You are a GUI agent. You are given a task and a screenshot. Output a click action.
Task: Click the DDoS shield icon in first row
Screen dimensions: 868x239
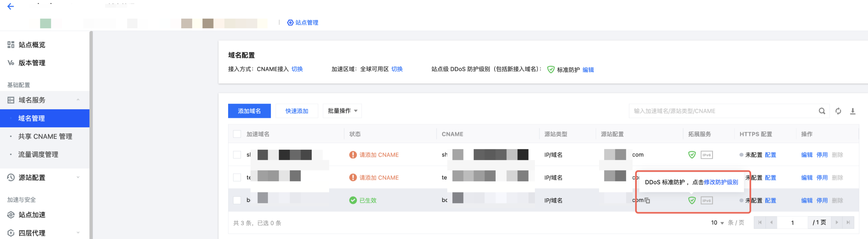[692, 155]
